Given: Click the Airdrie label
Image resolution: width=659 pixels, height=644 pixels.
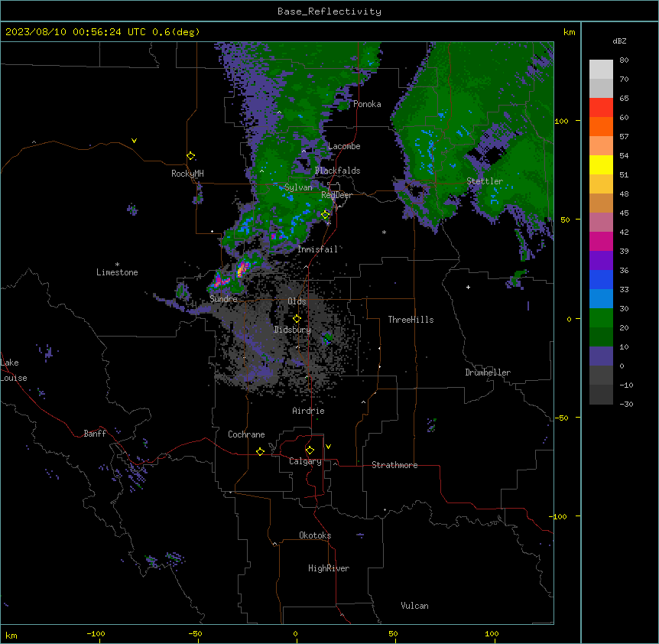Looking at the screenshot, I should tap(309, 411).
